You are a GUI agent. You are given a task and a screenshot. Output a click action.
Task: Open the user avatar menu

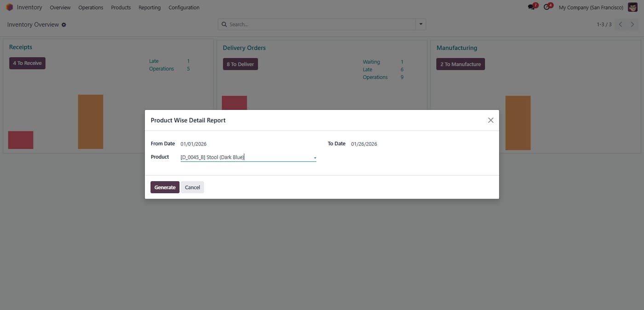click(632, 7)
